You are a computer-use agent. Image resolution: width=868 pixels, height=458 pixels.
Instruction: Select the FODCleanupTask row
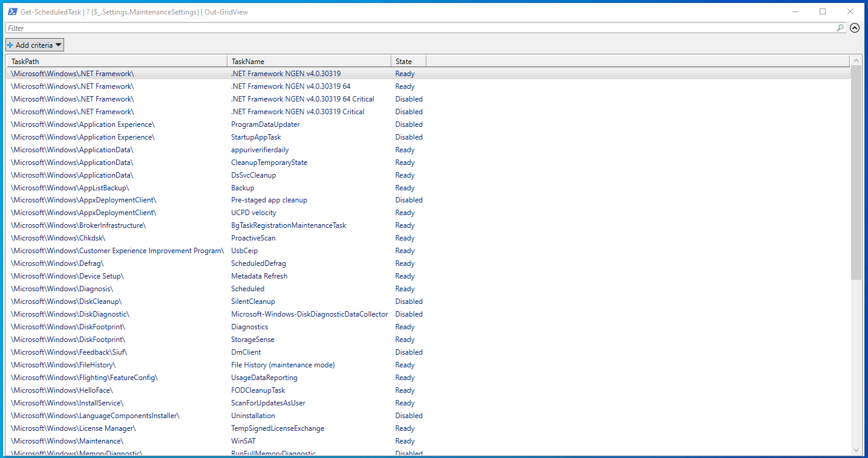(x=428, y=390)
